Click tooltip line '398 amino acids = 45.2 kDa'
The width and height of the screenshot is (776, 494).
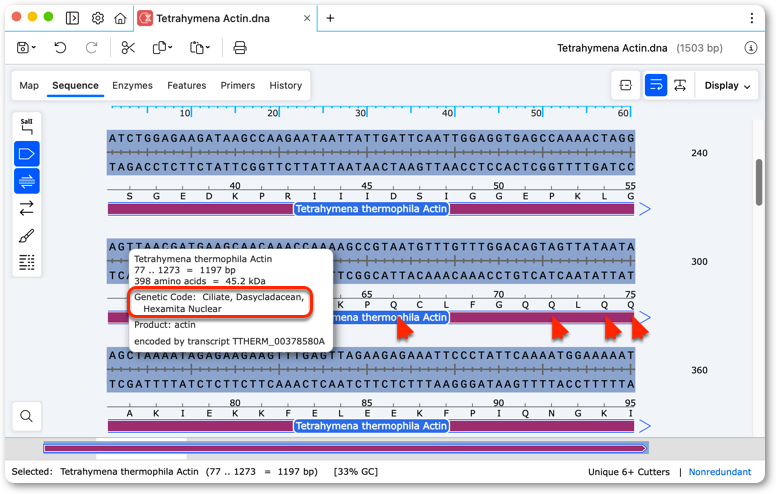[x=200, y=281]
